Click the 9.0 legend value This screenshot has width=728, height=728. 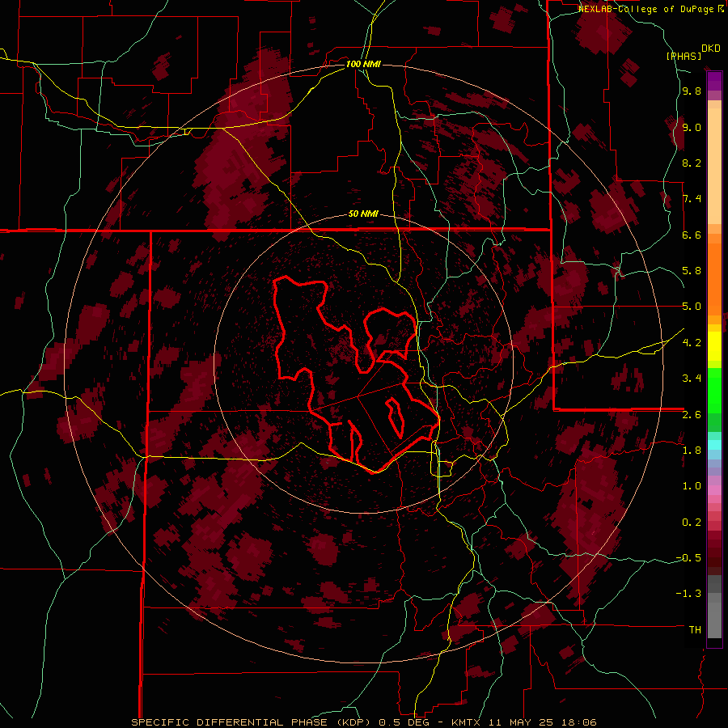(x=692, y=128)
